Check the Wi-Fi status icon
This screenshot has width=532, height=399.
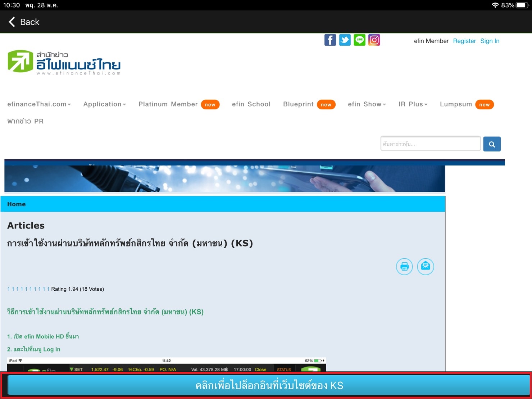point(495,5)
